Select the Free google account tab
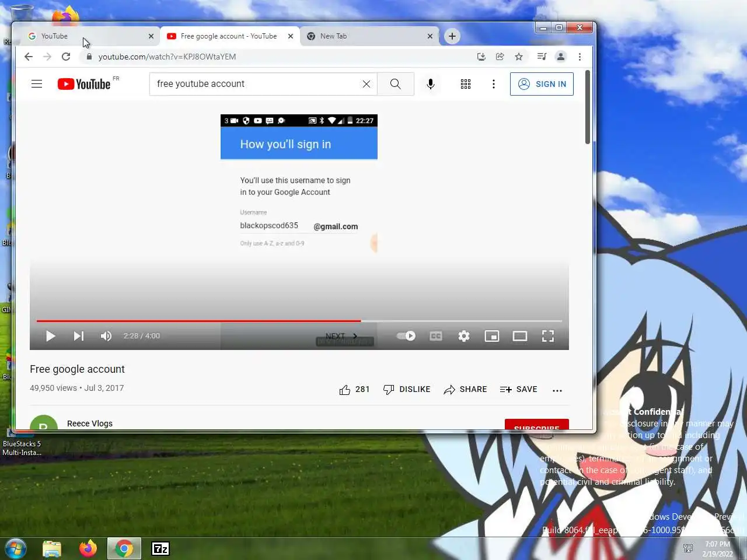This screenshot has height=560, width=747. pyautogui.click(x=229, y=36)
